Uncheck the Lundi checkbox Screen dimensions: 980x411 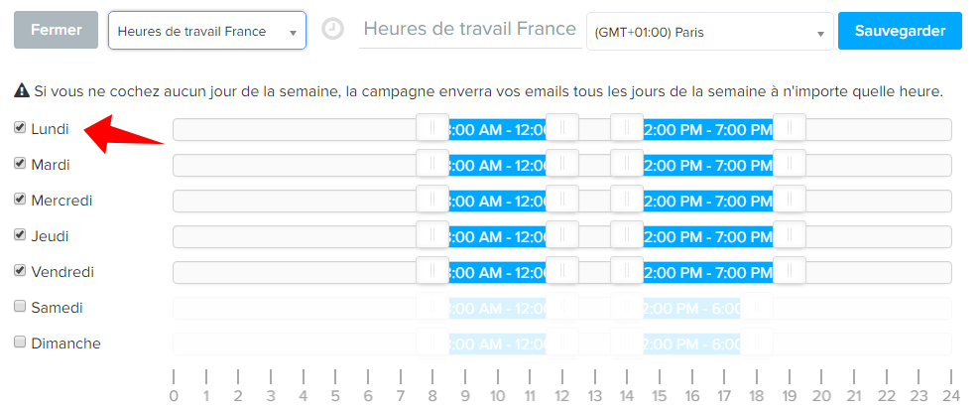20,128
